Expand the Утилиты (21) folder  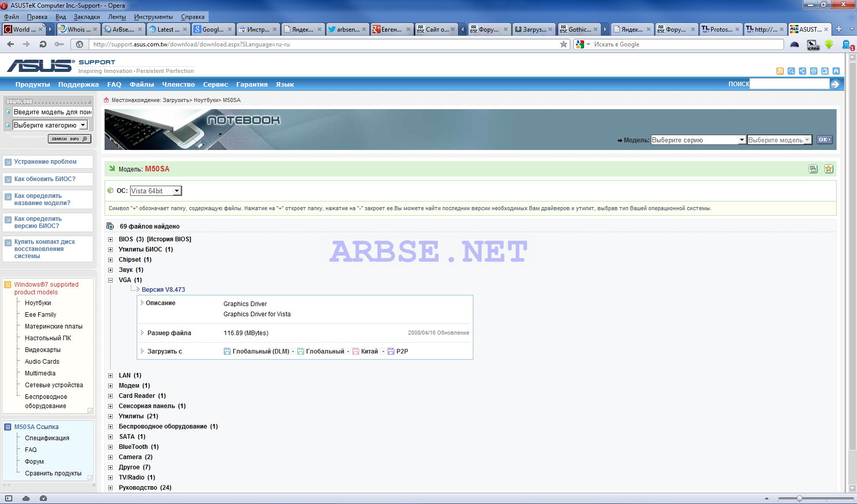111,416
